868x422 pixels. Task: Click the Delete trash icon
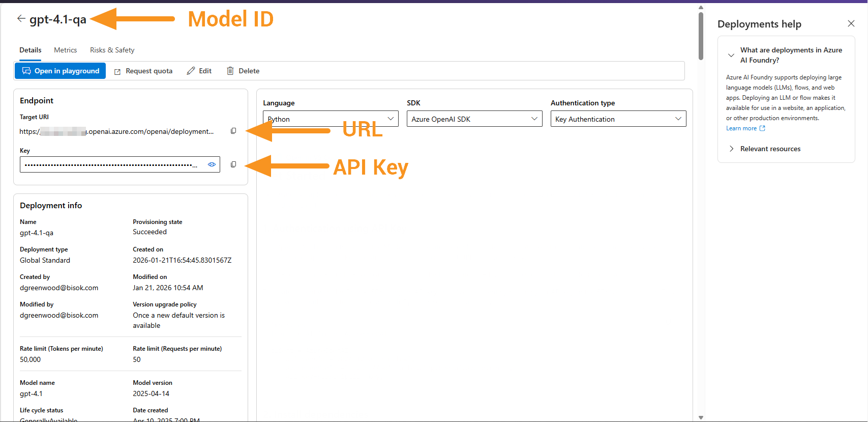230,71
